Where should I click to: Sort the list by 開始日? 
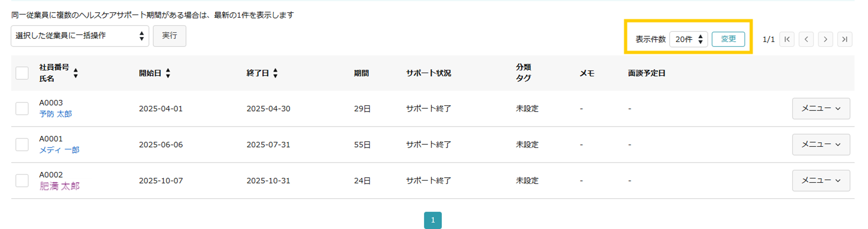tap(168, 73)
